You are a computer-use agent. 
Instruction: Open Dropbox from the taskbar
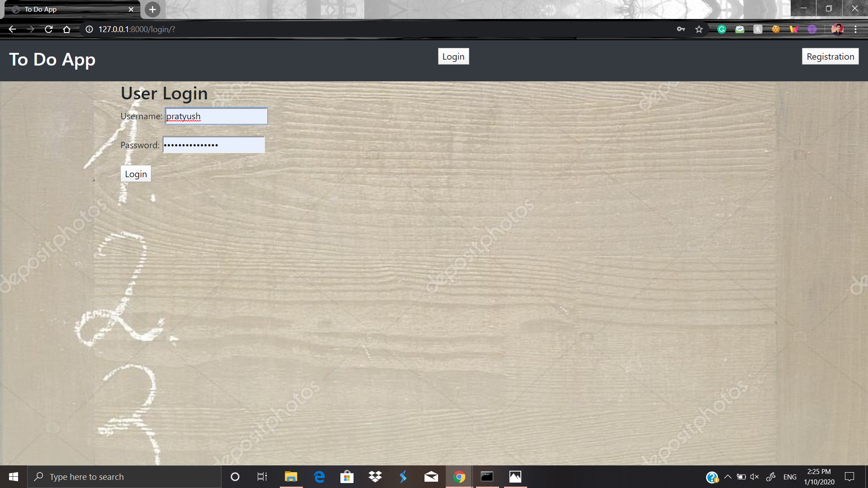[x=375, y=477]
